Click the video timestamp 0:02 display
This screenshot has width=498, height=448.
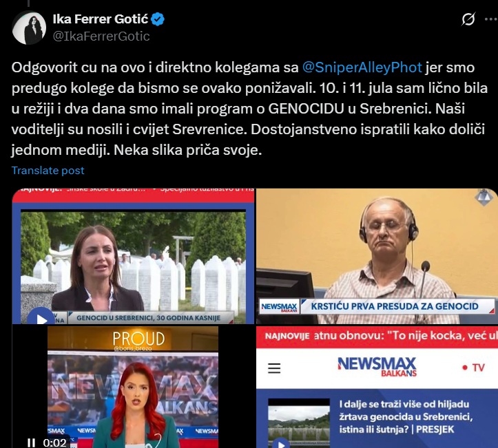point(54,442)
